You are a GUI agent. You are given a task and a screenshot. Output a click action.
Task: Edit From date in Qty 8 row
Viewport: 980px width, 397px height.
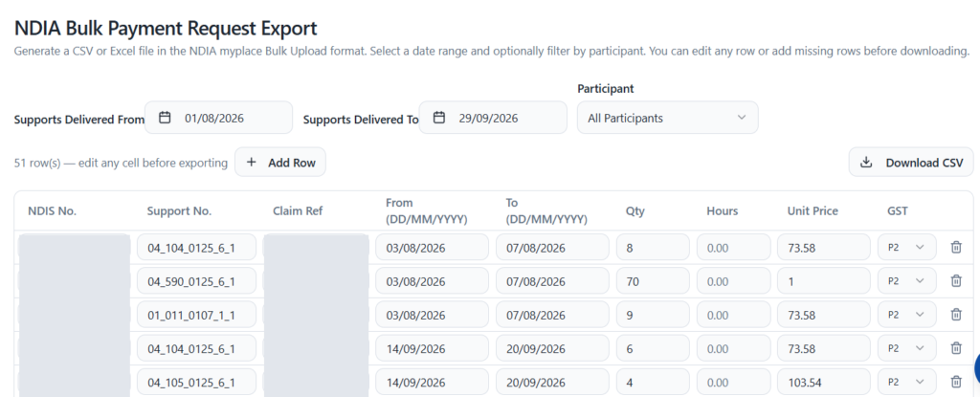[432, 248]
